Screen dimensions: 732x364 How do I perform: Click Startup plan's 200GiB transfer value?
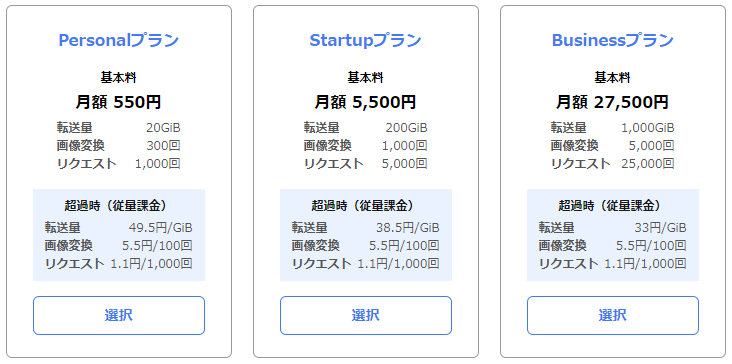click(406, 128)
